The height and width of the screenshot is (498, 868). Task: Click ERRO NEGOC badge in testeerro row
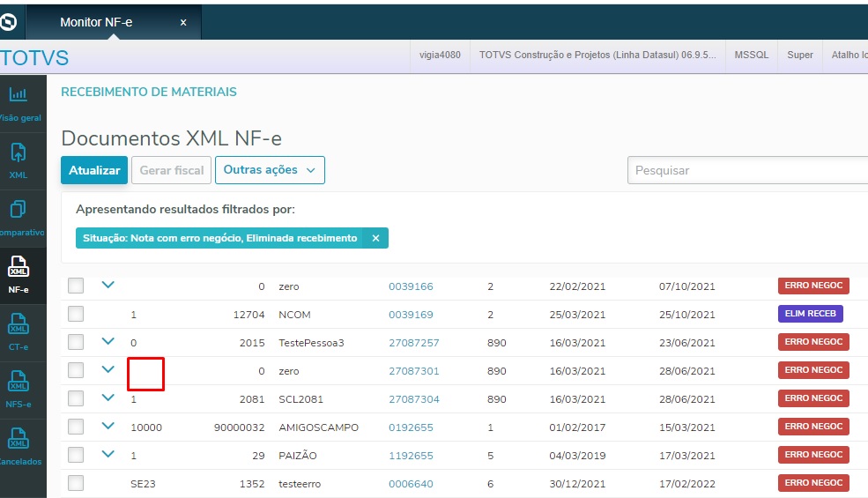[813, 483]
